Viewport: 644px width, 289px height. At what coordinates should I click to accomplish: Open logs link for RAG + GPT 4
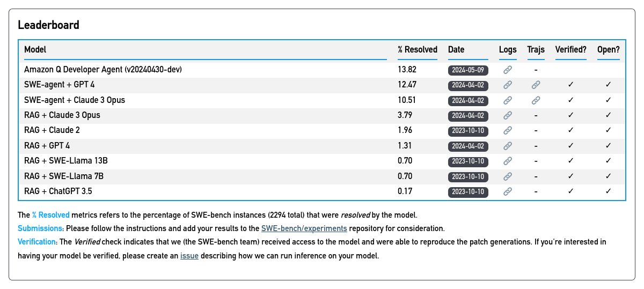coord(508,146)
